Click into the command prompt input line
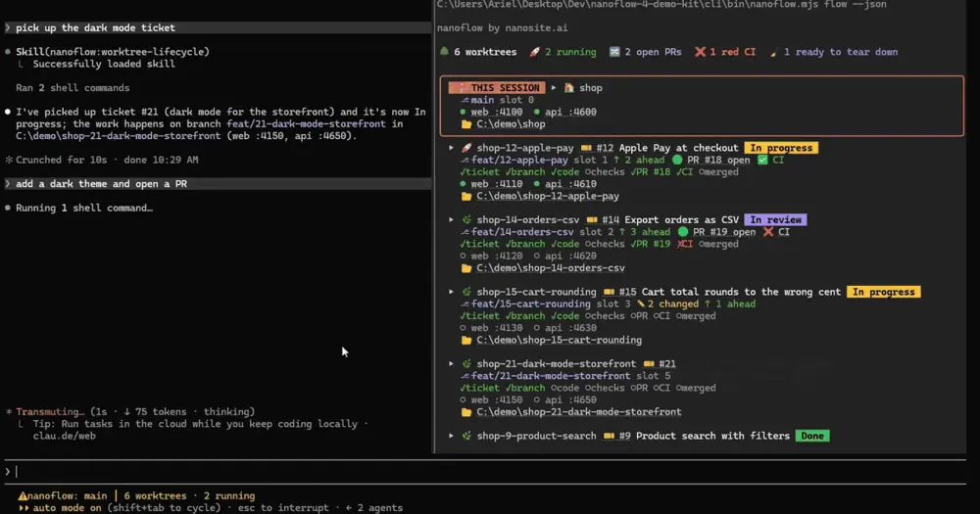This screenshot has height=514, width=980. coord(487,472)
